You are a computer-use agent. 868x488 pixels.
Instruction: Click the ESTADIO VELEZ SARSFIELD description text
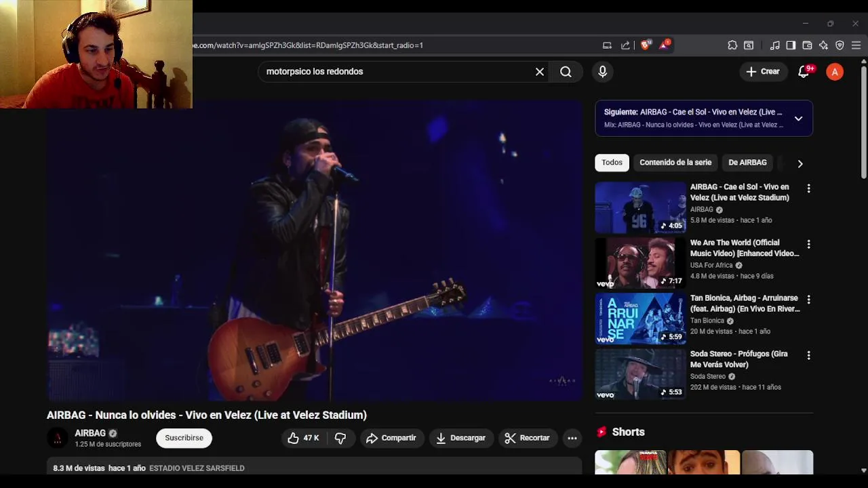[197, 468]
